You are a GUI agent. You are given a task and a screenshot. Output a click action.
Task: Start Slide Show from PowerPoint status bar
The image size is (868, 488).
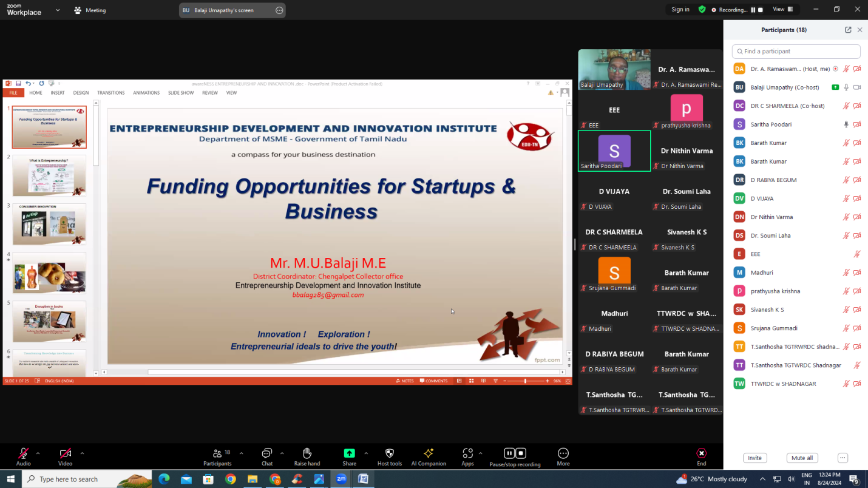tap(496, 381)
